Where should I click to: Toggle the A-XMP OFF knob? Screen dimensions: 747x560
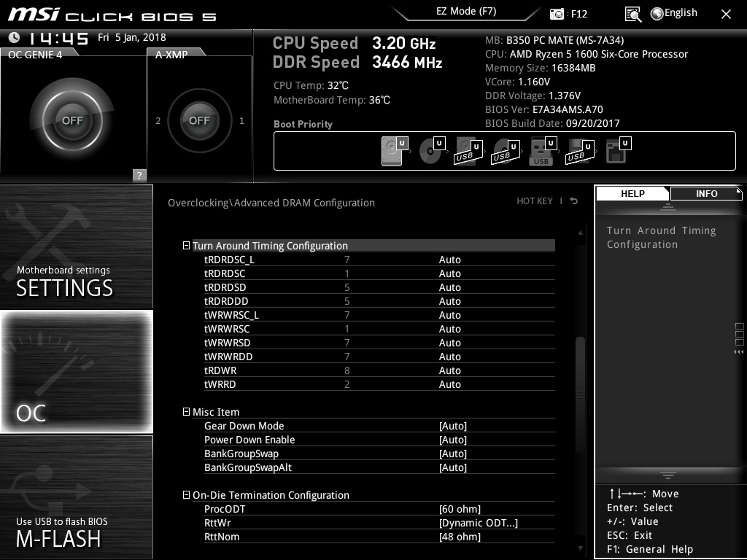(199, 120)
